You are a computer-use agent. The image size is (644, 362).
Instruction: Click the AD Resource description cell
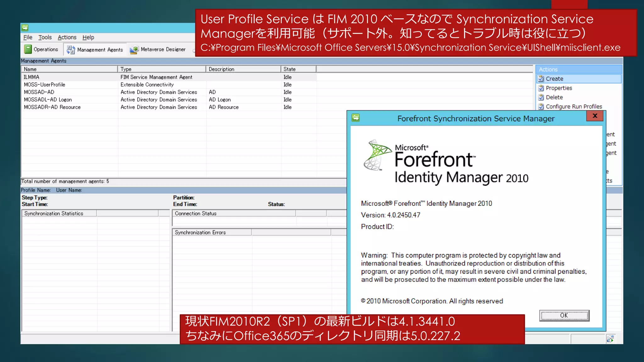[224, 107]
